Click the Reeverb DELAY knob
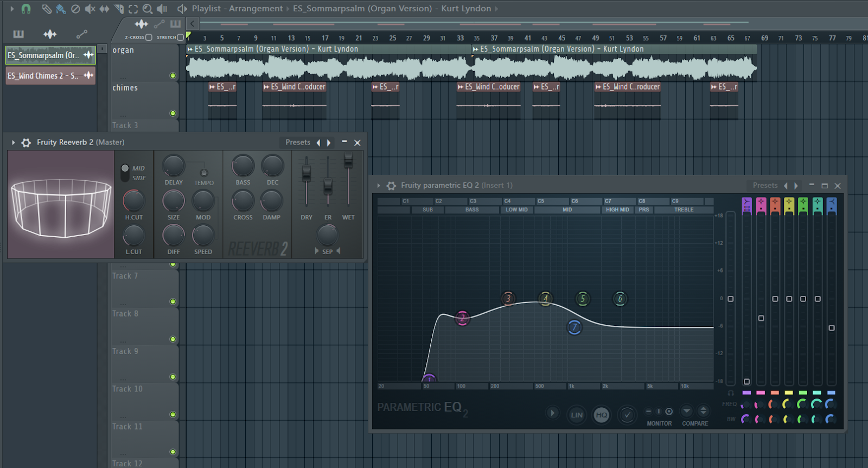This screenshot has height=468, width=868. (174, 166)
